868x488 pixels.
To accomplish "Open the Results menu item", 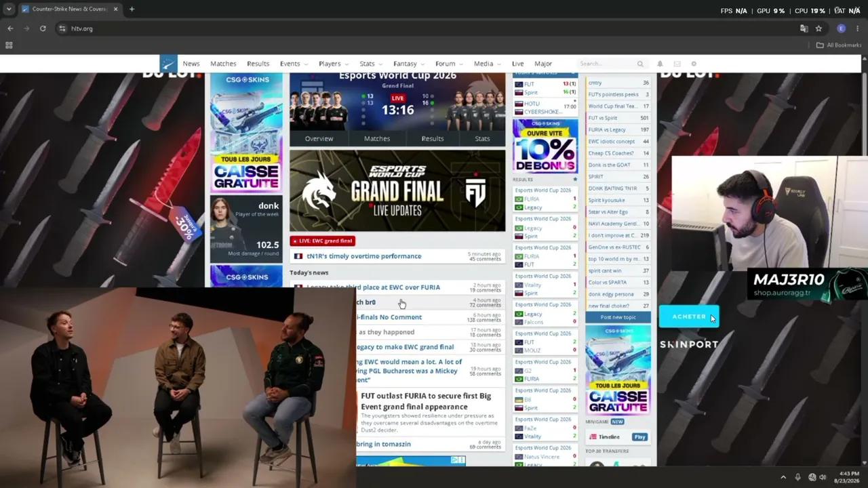I will coord(258,64).
